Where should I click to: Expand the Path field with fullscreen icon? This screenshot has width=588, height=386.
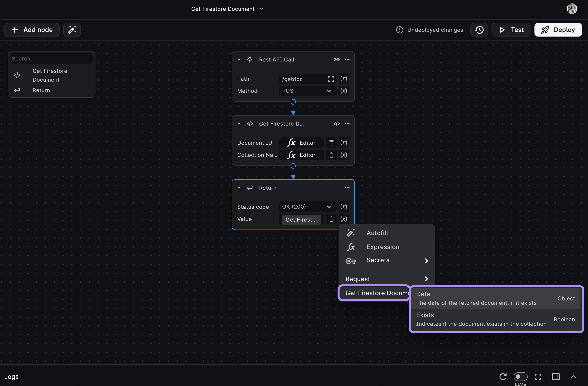[x=331, y=79]
